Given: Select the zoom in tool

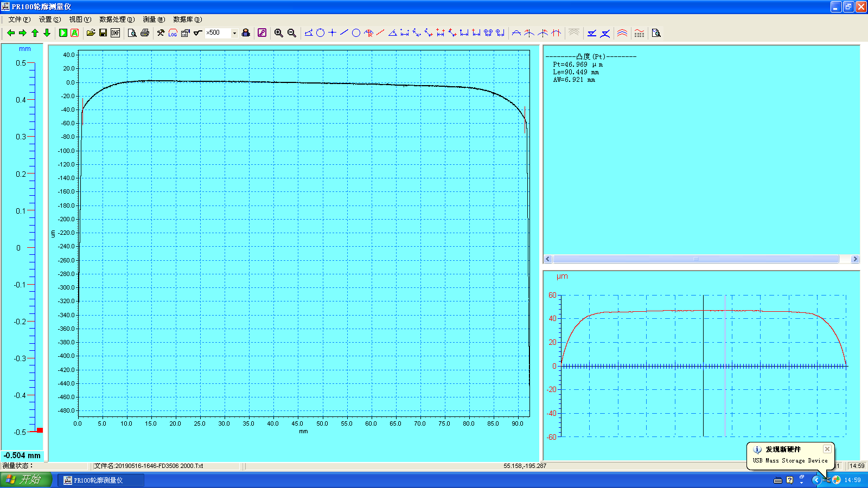Looking at the screenshot, I should point(278,33).
